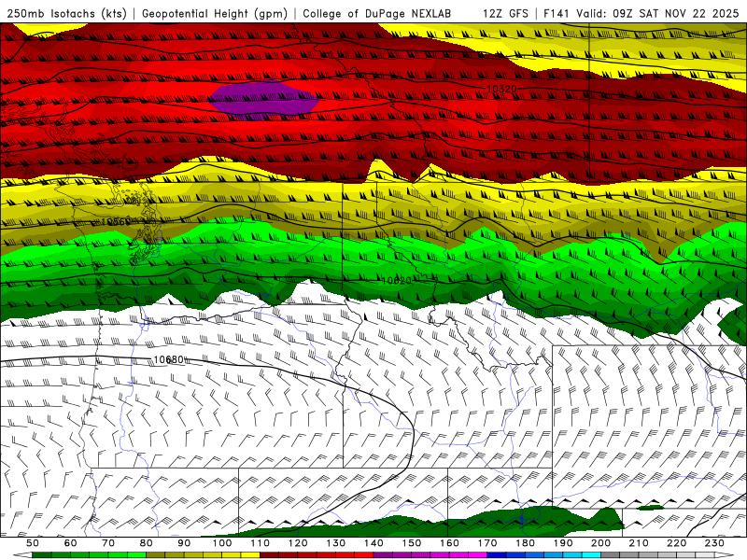Viewport: 747px width, 560px height.
Task: Click the 140 value on color scale
Action: (374, 543)
